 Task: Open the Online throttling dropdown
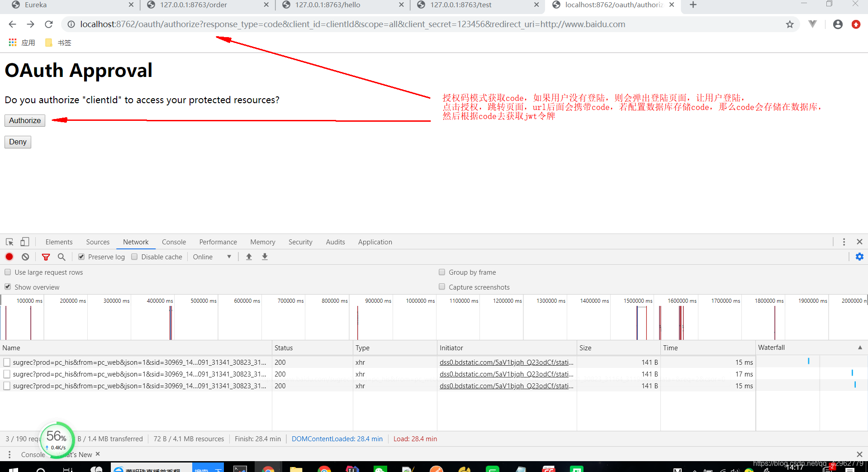(212, 257)
